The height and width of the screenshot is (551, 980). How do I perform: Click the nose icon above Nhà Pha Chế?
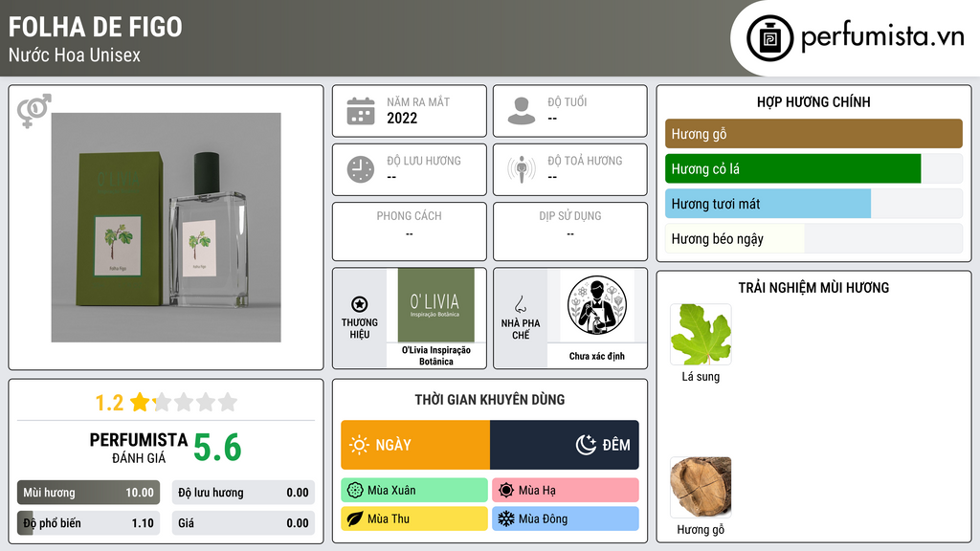pyautogui.click(x=520, y=304)
